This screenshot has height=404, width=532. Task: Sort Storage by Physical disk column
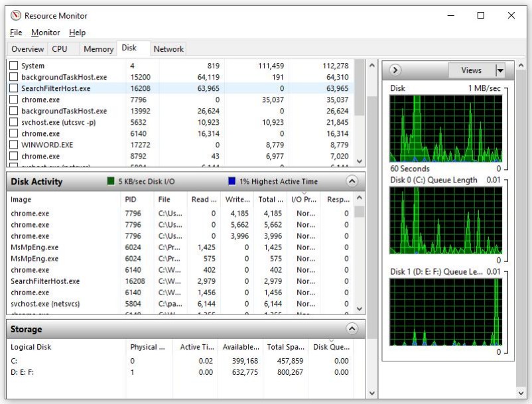click(149, 347)
